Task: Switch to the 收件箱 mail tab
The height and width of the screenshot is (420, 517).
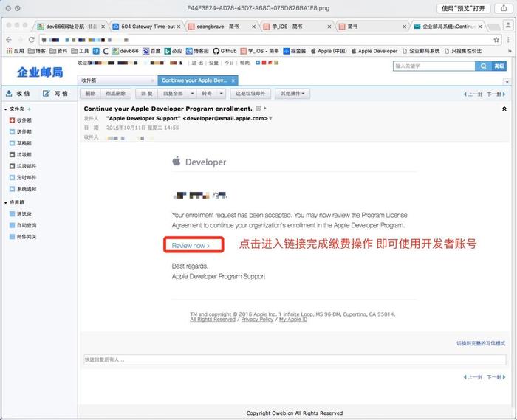Action: (115, 80)
